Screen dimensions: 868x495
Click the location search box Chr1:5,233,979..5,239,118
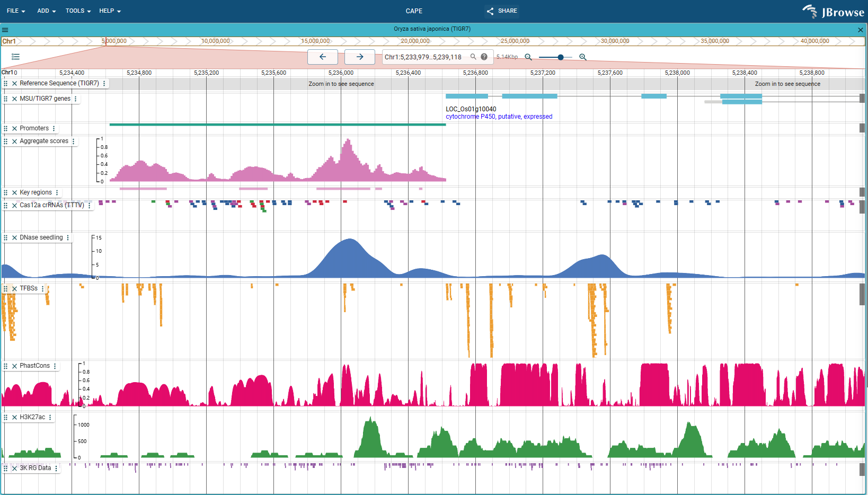pyautogui.click(x=424, y=57)
